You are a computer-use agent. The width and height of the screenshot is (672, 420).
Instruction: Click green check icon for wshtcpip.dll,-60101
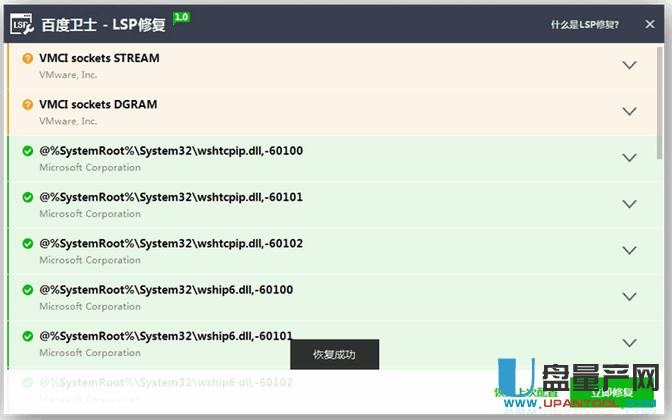click(x=28, y=197)
